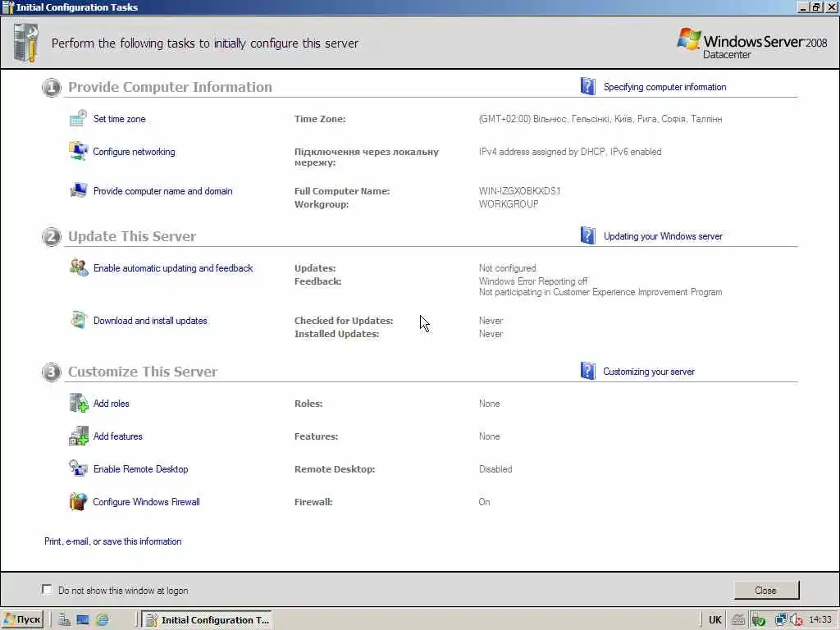Click the Set time zone clock icon
The image size is (840, 630).
tap(78, 118)
